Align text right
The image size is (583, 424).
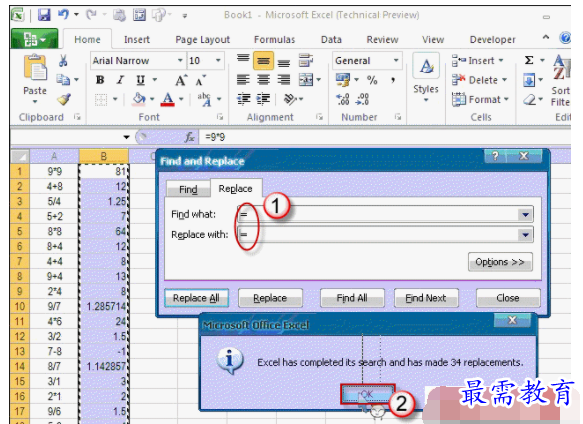point(284,80)
